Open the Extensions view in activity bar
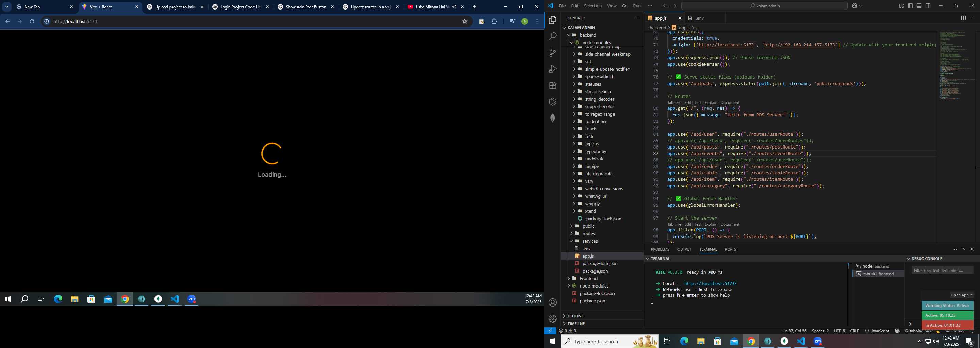Image resolution: width=980 pixels, height=348 pixels. [552, 86]
